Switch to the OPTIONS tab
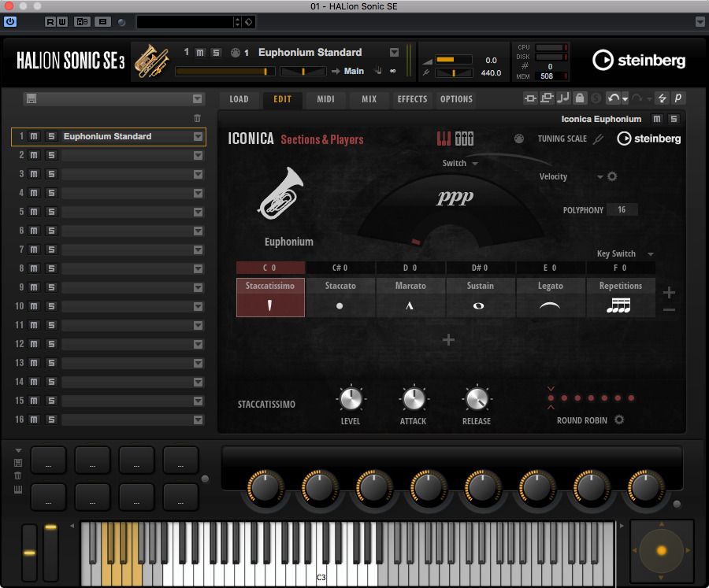This screenshot has height=588, width=709. [456, 99]
